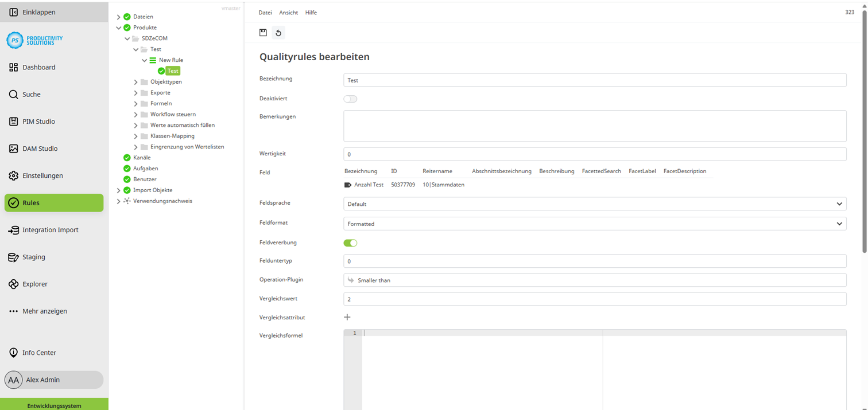This screenshot has width=868, height=410.
Task: Expand the Objekttypen folder
Action: coord(136,82)
